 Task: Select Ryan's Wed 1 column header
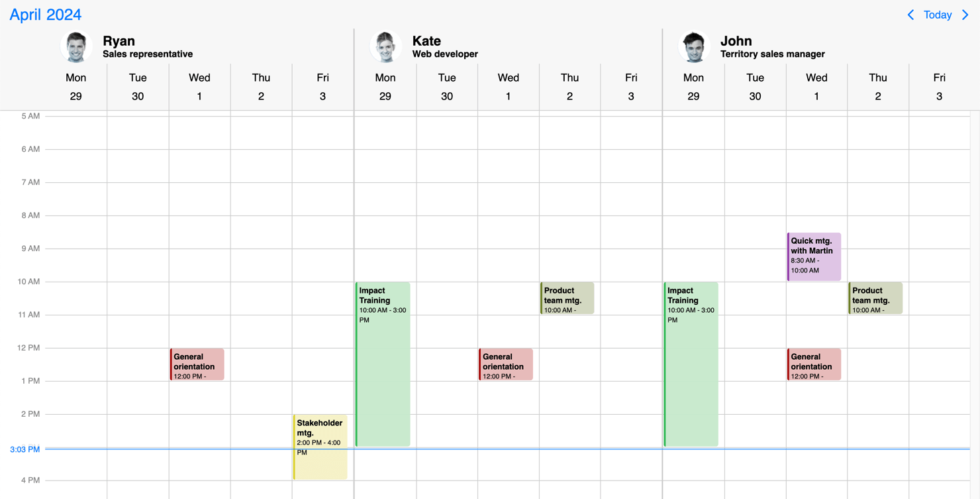coord(199,87)
